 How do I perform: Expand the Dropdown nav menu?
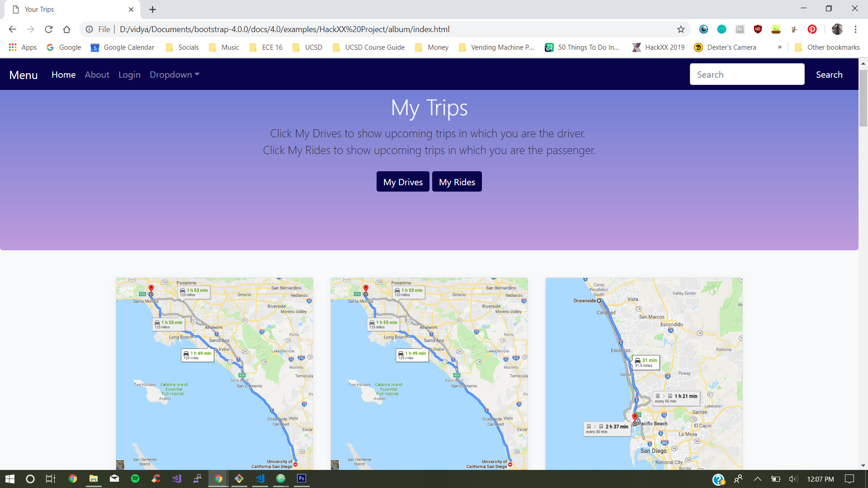tap(175, 75)
